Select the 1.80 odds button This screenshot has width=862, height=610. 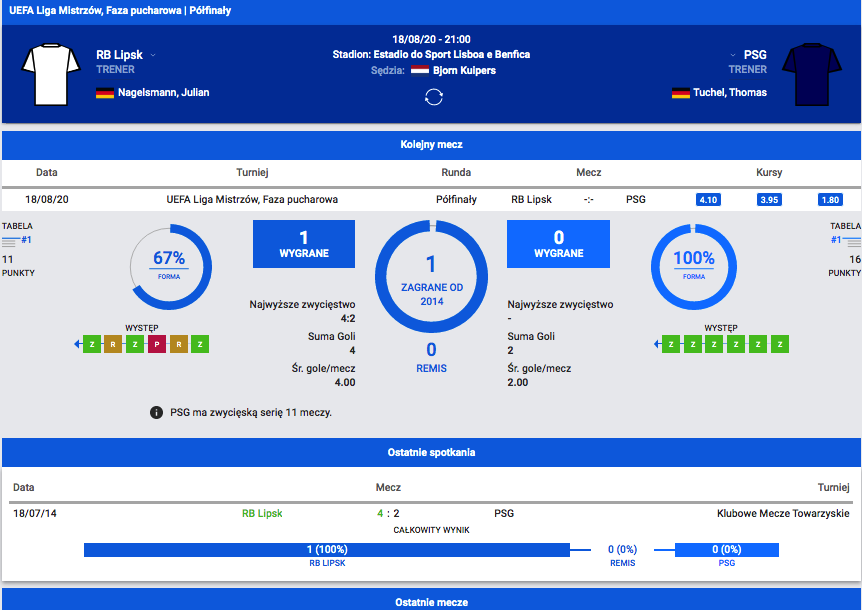point(829,199)
